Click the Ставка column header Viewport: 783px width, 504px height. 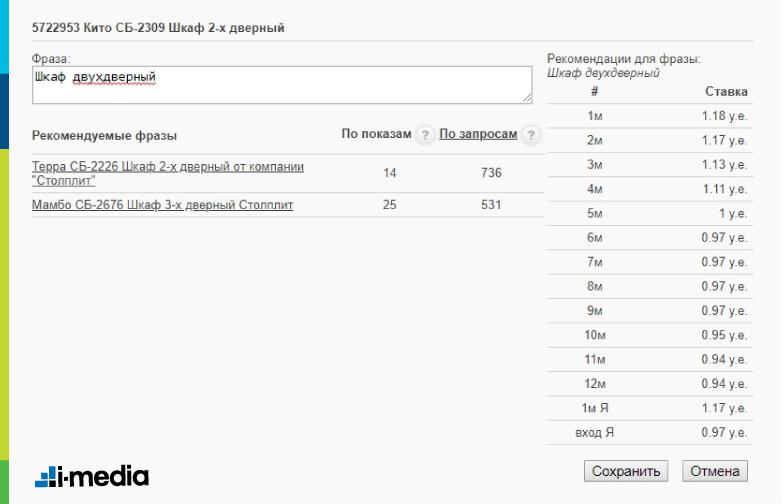tap(726, 91)
